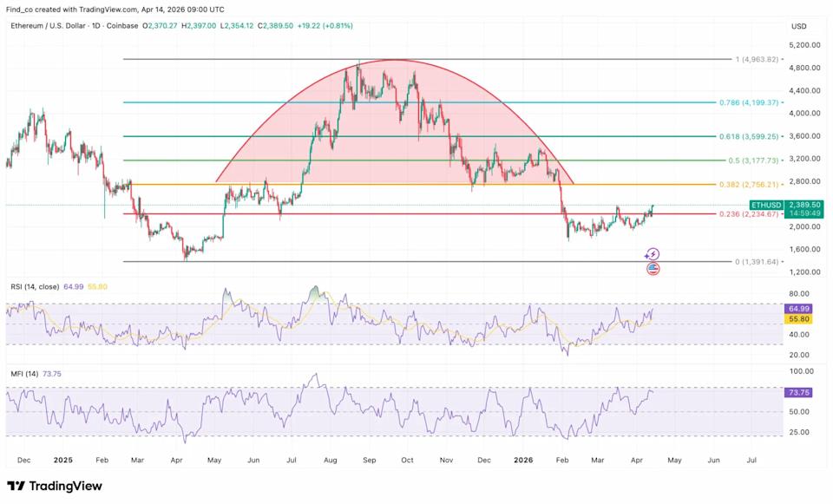
Task: Select the Ethereum / U.S. Dollar symbol title
Action: pos(54,25)
